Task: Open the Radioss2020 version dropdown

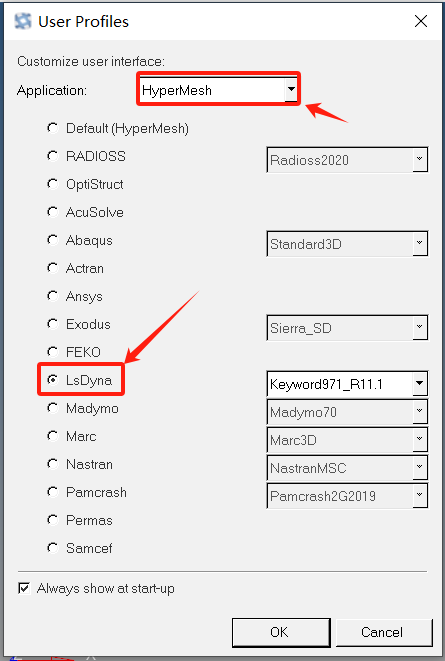Action: [x=347, y=160]
